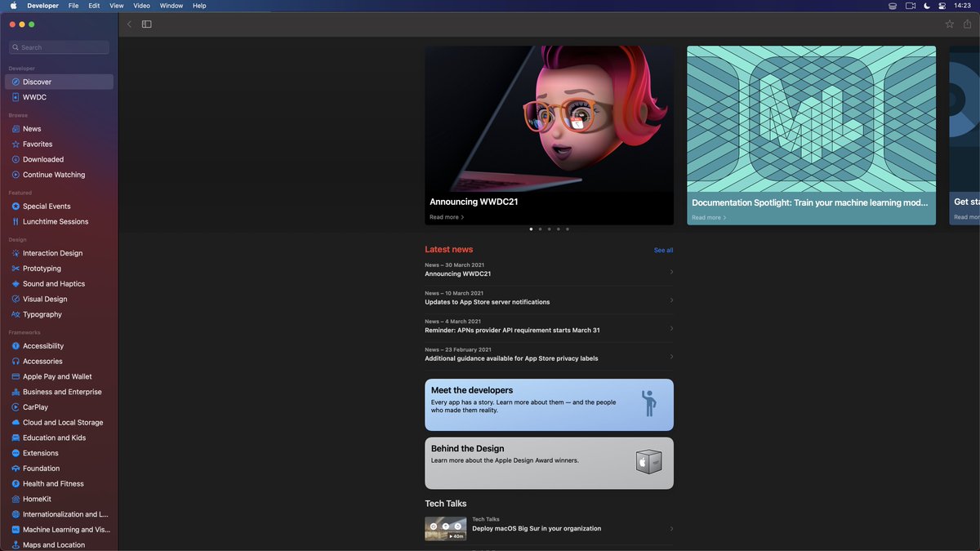Open the Apple menu
This screenshot has height=551, width=980.
click(x=13, y=6)
